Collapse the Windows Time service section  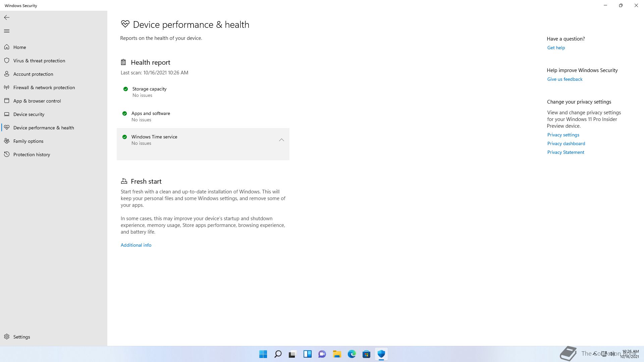tap(281, 140)
